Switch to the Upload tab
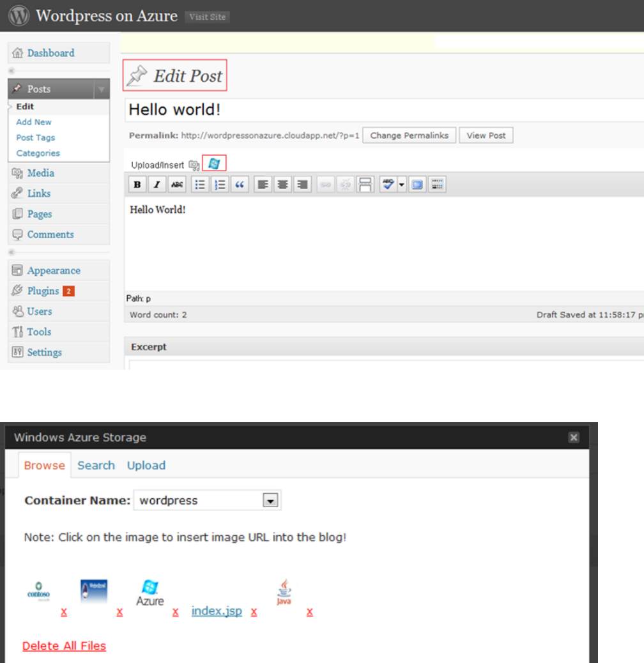 [x=146, y=465]
